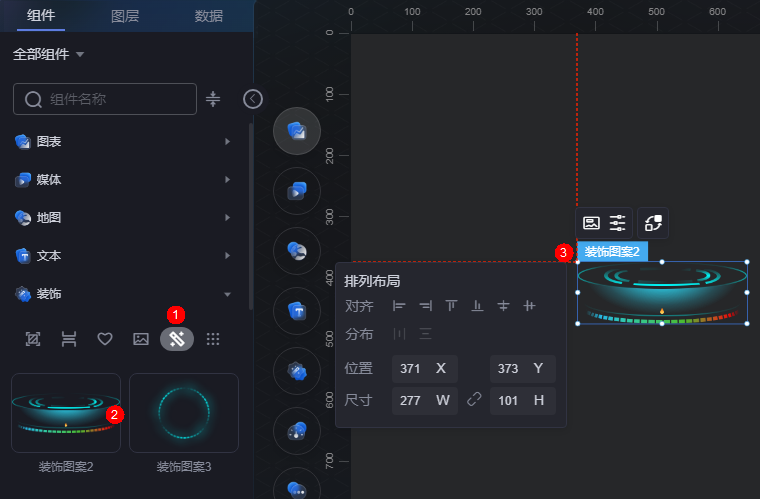The height and width of the screenshot is (499, 760).
Task: Center horizontally using the align icon
Action: pos(504,306)
